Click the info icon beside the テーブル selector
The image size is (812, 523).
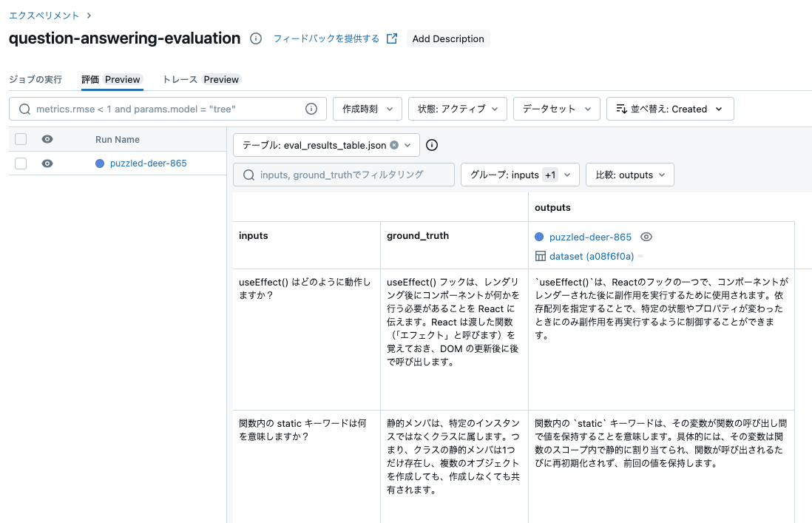[x=431, y=145]
